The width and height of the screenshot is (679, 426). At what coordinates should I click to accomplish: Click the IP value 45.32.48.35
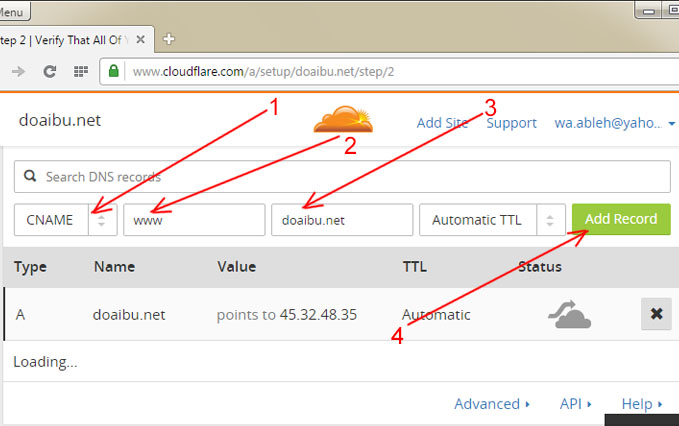[318, 315]
